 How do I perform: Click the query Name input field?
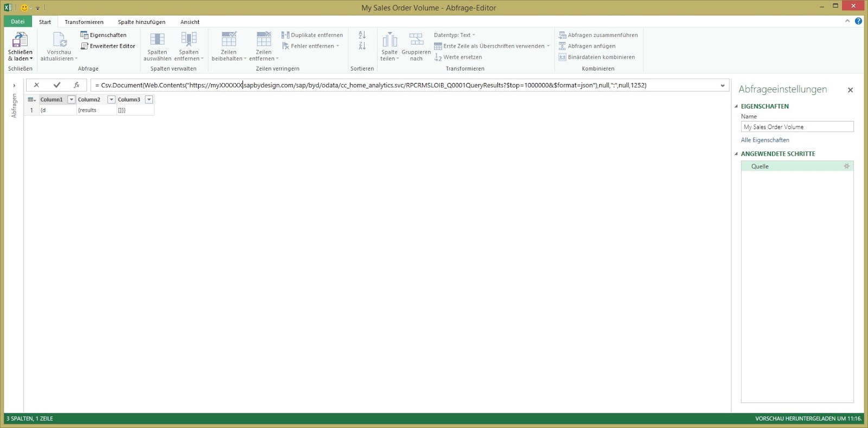(797, 127)
